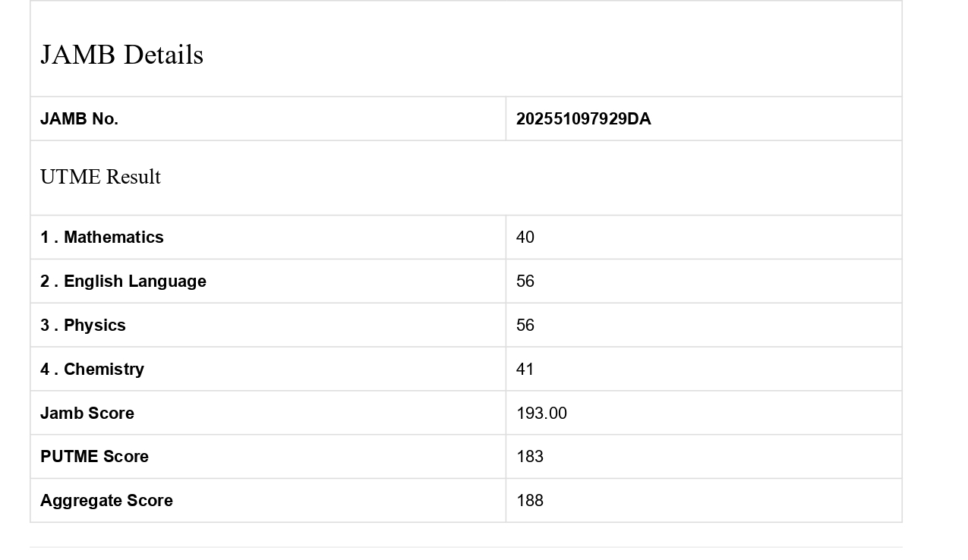Viewport: 968px width, 560px height.
Task: Click the Mathematics subject row label
Action: (x=102, y=238)
